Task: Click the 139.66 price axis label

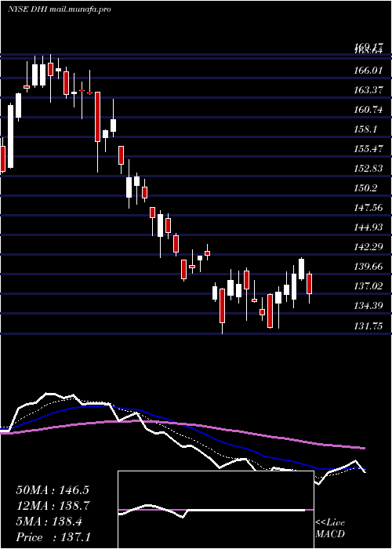Action: point(368,267)
